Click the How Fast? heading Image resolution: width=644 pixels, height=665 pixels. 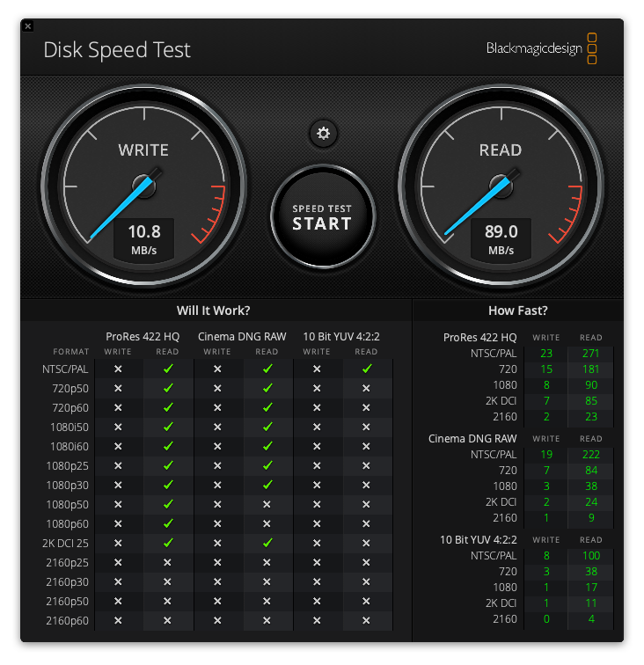point(518,311)
